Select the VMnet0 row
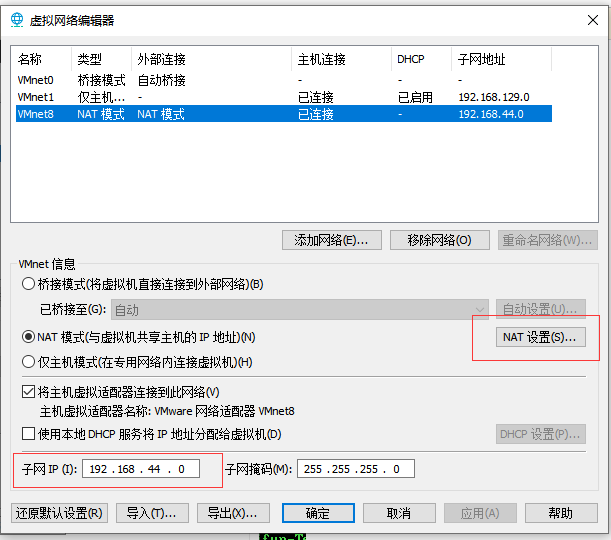This screenshot has height=540, width=611. (284, 80)
